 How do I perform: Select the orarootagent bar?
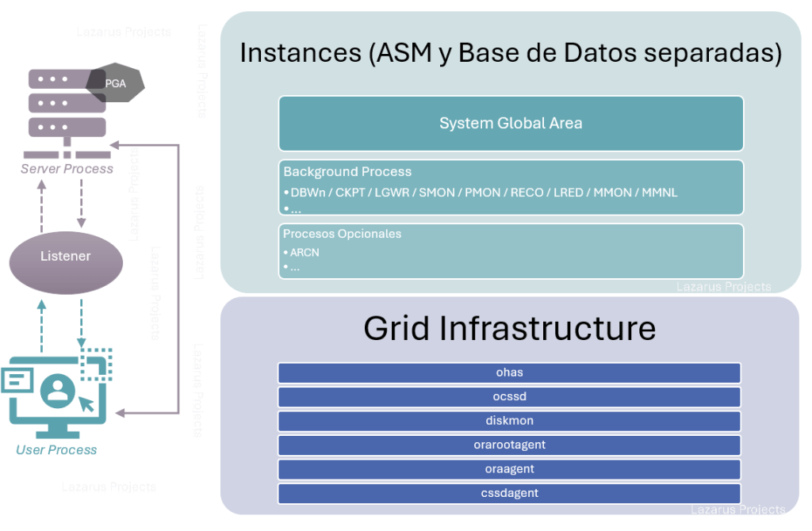click(509, 445)
